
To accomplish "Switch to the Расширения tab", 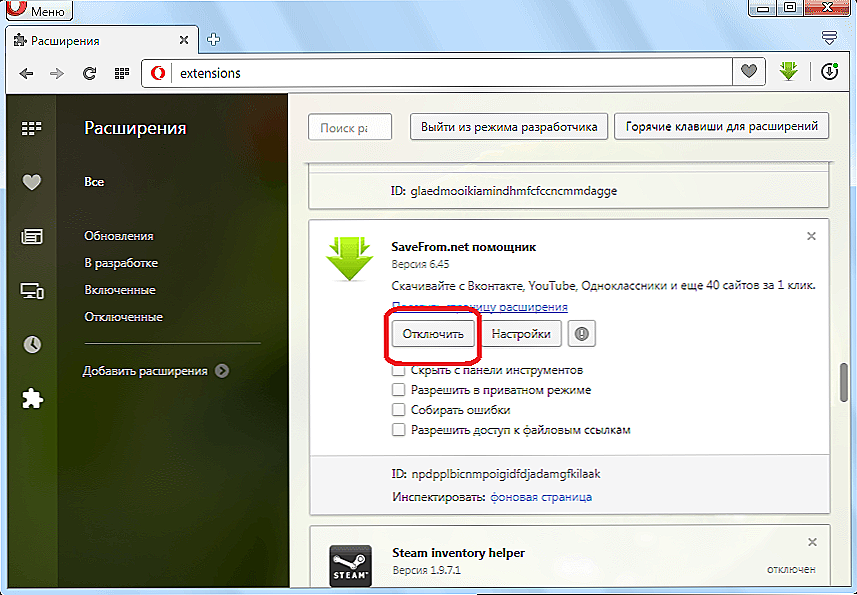I will click(x=103, y=40).
